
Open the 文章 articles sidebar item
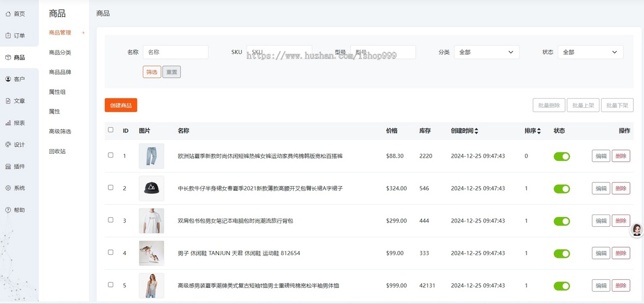pos(16,101)
